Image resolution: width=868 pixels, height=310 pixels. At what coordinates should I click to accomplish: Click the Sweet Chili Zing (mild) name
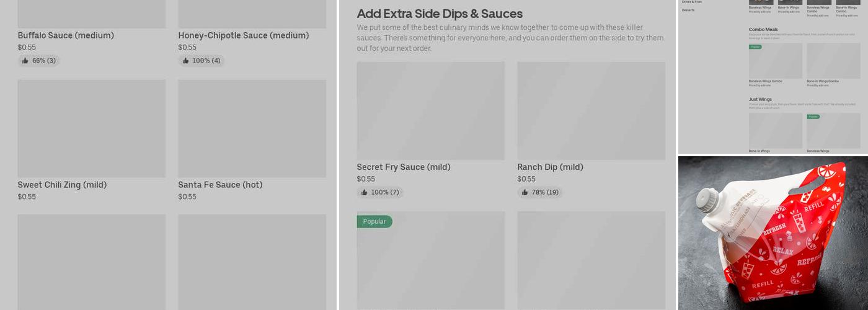coord(62,185)
